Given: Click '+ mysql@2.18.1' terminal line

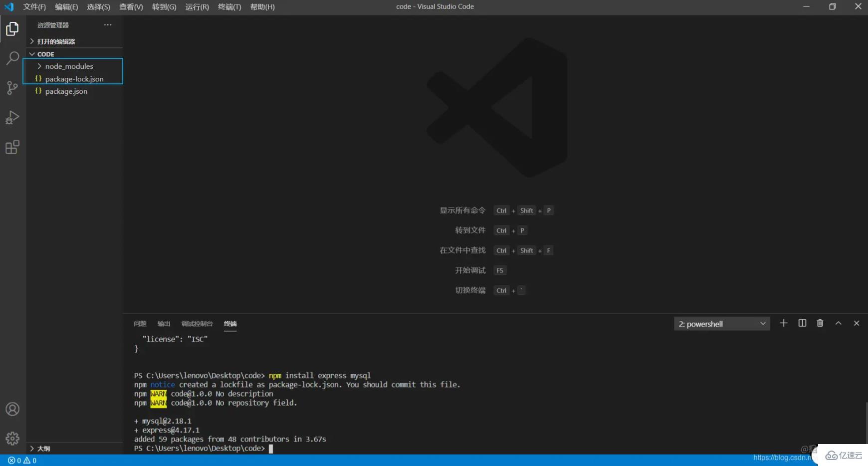Looking at the screenshot, I should click(163, 421).
